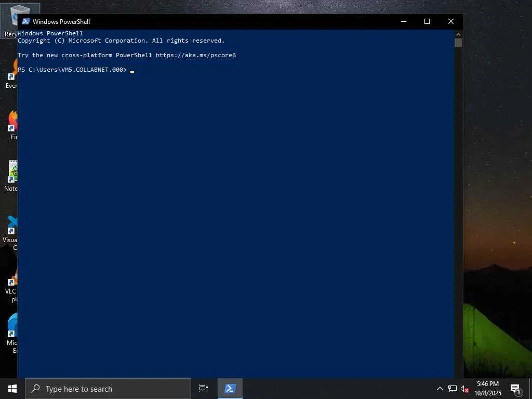Screen dimensions: 532x399
Task: Select the Recycle Bin desktop icon
Action: coord(9,20)
